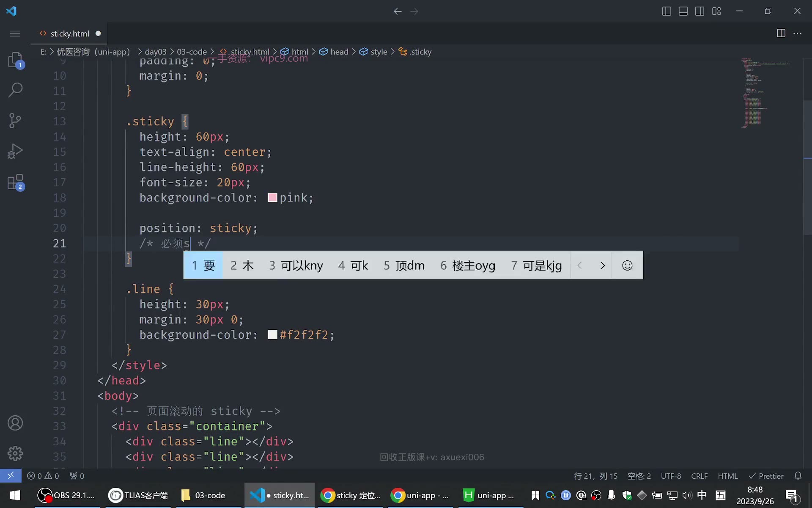Open the Accounts icon in activity bar
This screenshot has height=508, width=812.
pyautogui.click(x=15, y=423)
